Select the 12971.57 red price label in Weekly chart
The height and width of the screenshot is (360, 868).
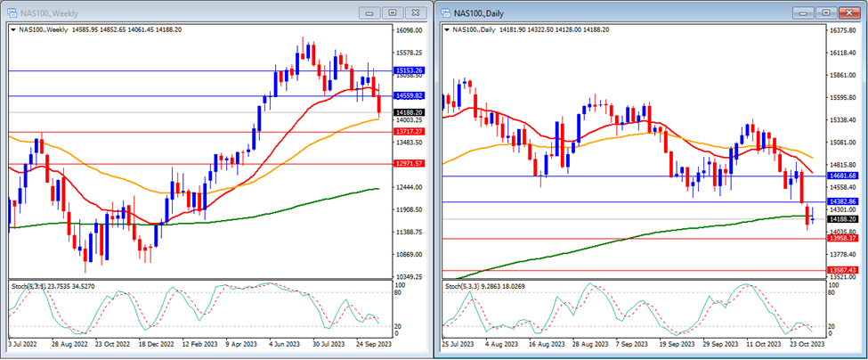coord(408,164)
